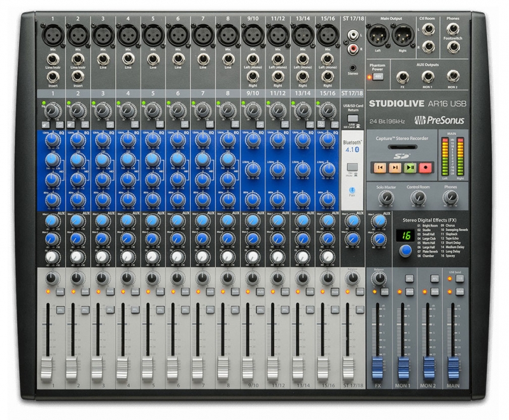
Task: Mute channel 1
Action: (60, 291)
